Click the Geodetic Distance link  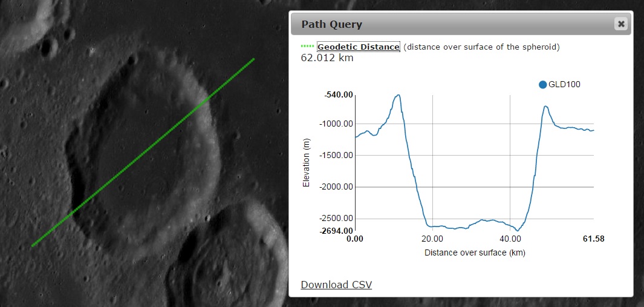pos(358,47)
